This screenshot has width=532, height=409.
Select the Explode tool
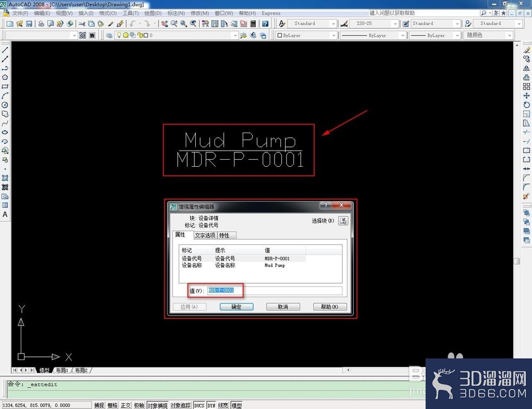point(527,197)
